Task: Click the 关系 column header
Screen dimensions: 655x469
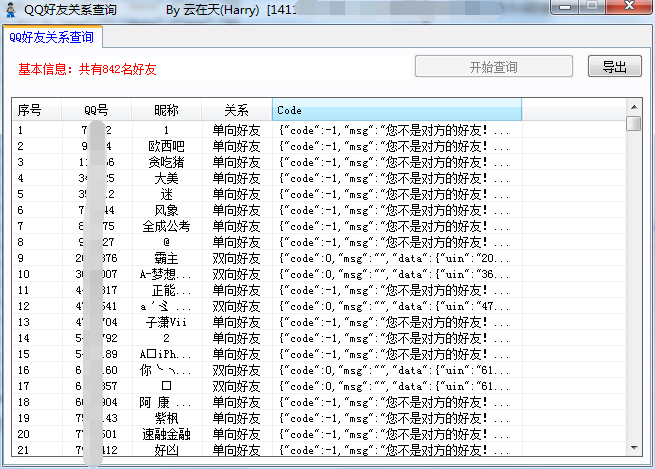Action: (236, 110)
